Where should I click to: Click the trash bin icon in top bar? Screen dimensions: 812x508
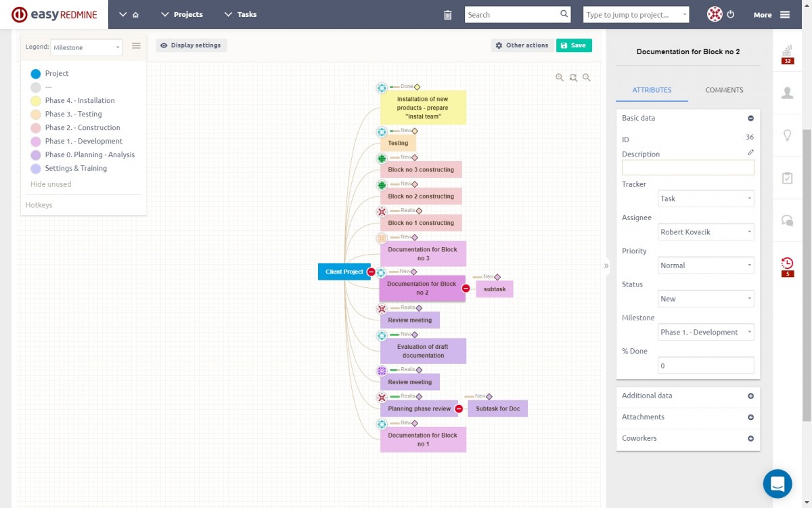pos(447,15)
